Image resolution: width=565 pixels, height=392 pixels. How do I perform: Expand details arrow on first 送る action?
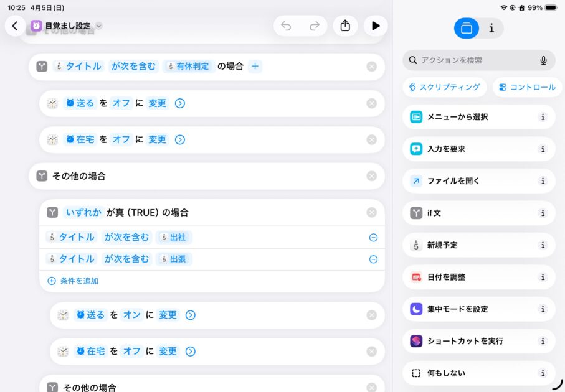click(180, 103)
